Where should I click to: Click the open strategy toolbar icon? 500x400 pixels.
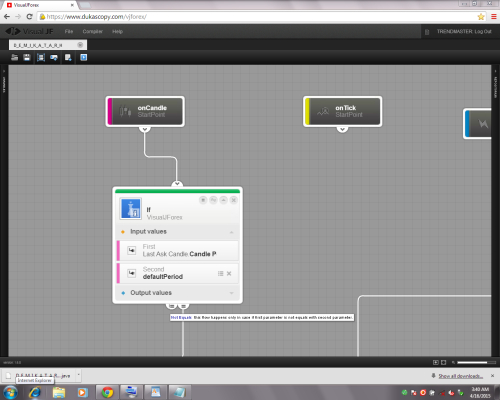pos(14,58)
